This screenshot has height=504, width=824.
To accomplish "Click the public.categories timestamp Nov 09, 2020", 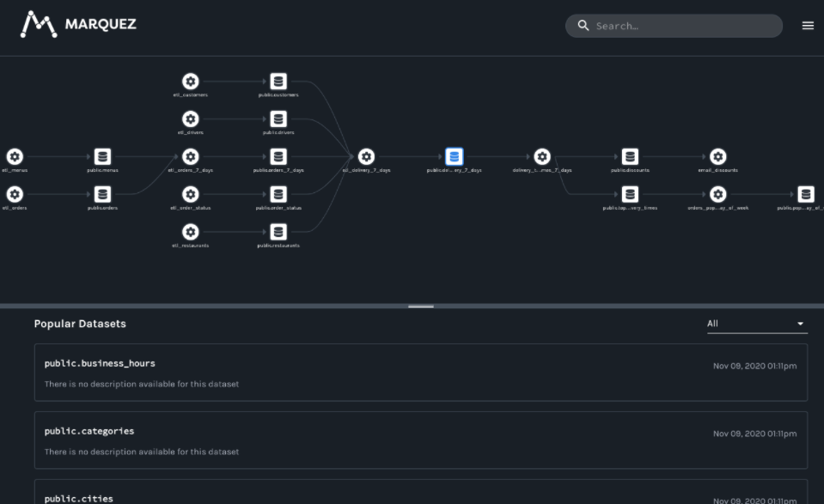I will 754,434.
